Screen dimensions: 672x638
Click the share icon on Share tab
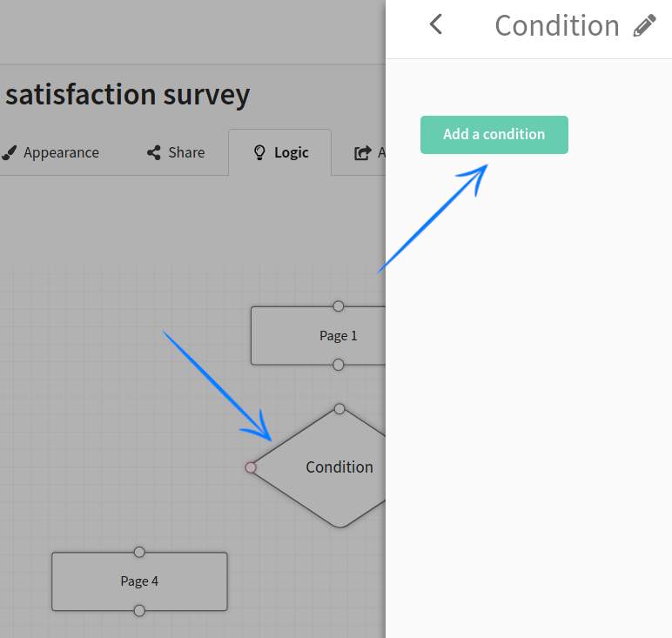coord(154,152)
